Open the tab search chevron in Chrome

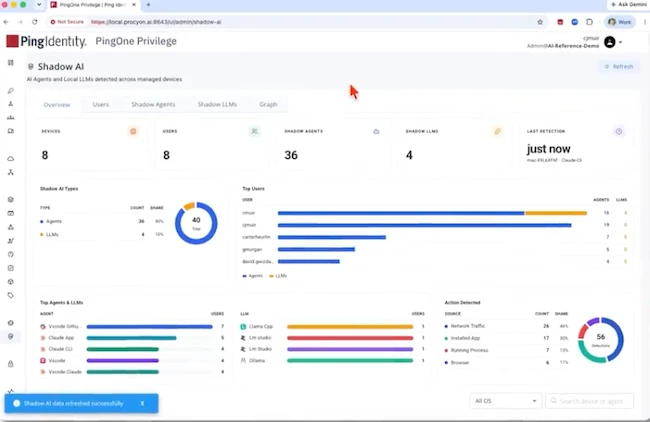point(39,5)
